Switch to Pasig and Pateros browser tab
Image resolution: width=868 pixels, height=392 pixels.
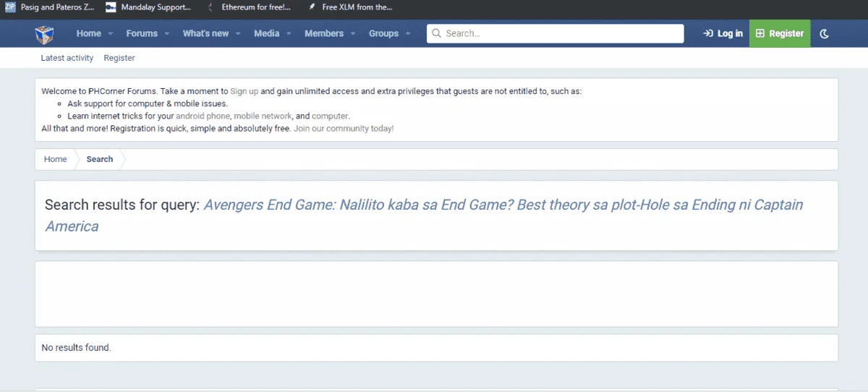pos(50,7)
